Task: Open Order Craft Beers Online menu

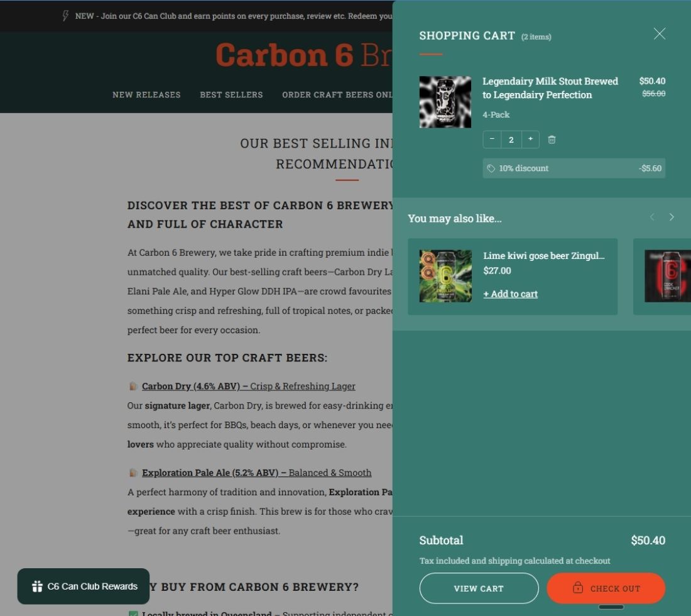Action: click(337, 95)
